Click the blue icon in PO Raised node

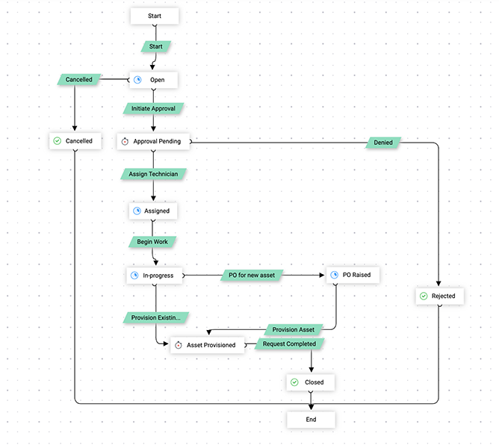[334, 276]
